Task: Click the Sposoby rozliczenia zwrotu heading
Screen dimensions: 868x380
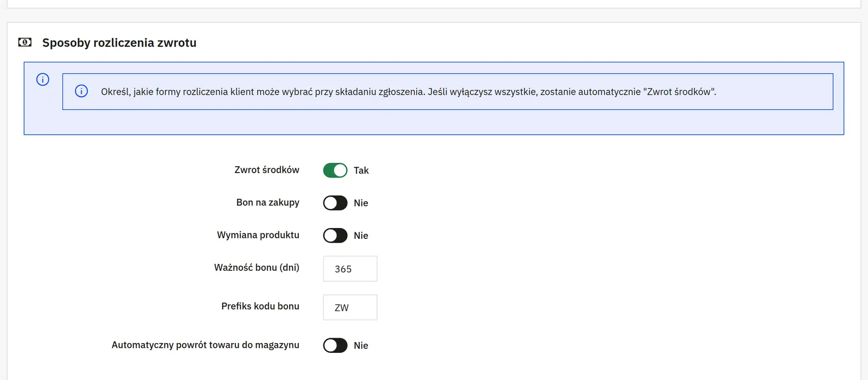Action: tap(119, 43)
